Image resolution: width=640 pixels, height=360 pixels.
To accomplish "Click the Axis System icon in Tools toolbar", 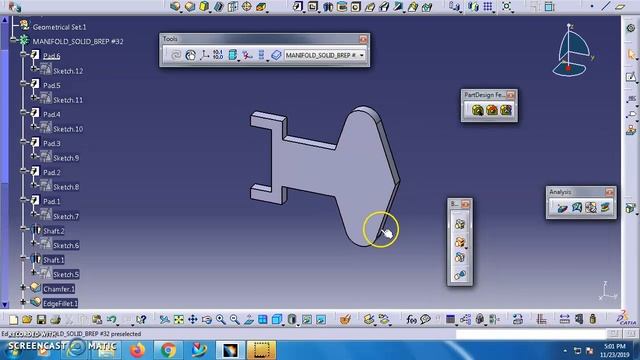I will 204,55.
